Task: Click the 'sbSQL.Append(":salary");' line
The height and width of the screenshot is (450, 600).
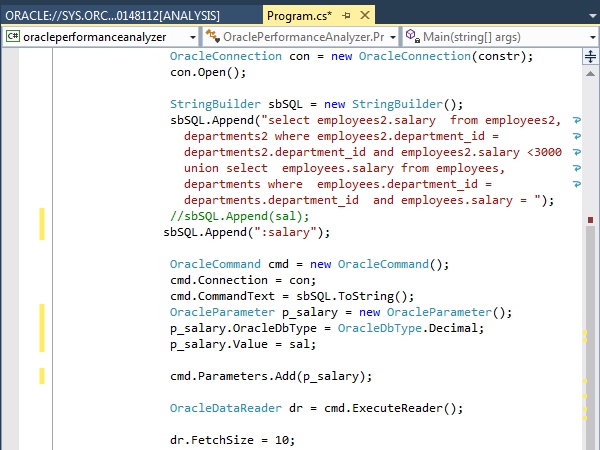Action: 246,232
